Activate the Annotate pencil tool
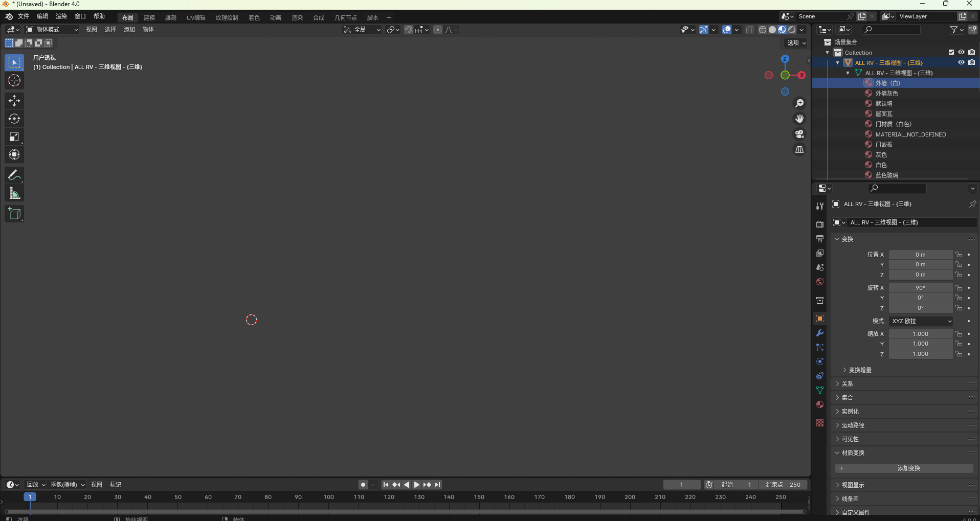This screenshot has width=980, height=521. pos(14,175)
